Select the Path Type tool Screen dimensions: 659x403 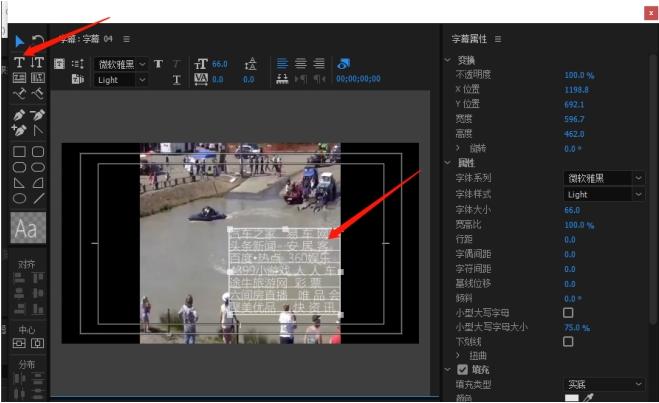pyautogui.click(x=19, y=93)
